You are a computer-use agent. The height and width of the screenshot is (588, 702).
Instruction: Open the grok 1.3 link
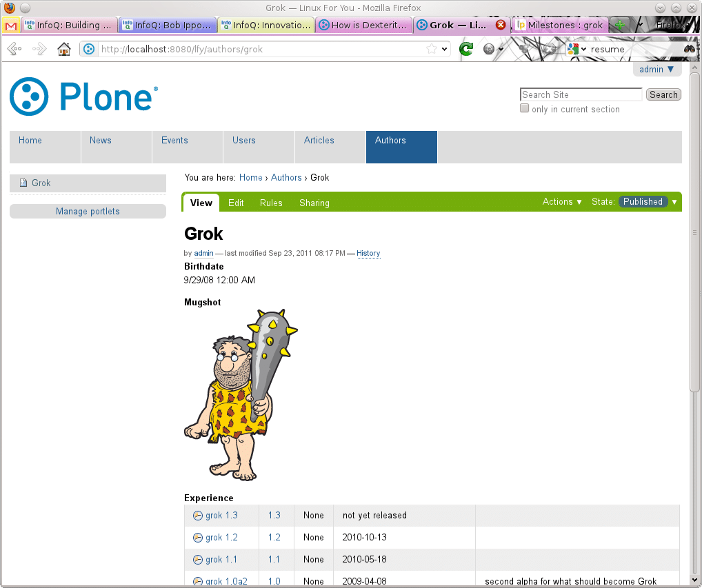[221, 516]
